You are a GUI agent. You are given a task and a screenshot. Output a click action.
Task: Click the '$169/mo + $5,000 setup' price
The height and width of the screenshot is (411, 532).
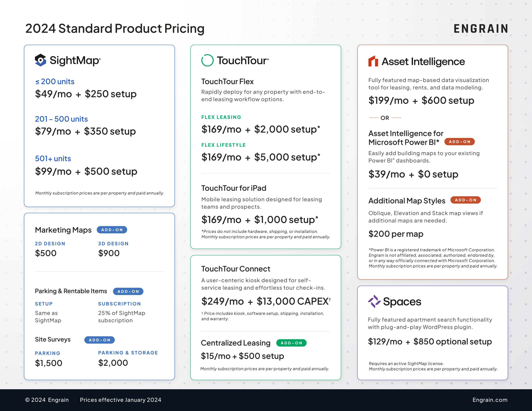click(261, 157)
